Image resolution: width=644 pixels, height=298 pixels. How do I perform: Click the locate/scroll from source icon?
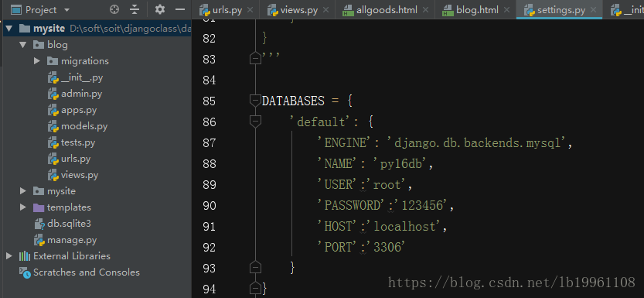[x=115, y=9]
